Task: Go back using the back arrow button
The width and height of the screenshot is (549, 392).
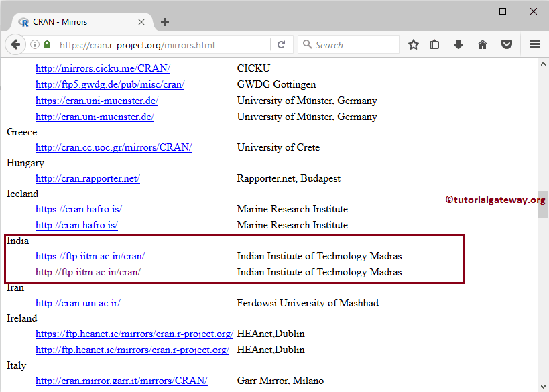Action: [x=15, y=44]
